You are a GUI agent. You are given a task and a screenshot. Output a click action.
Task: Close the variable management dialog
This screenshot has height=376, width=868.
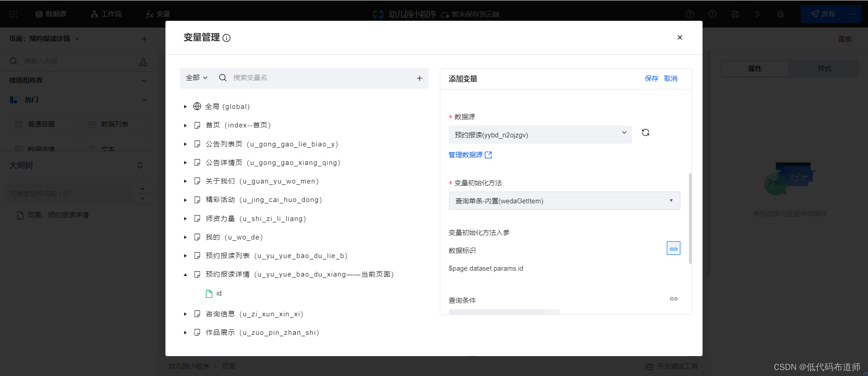(679, 38)
